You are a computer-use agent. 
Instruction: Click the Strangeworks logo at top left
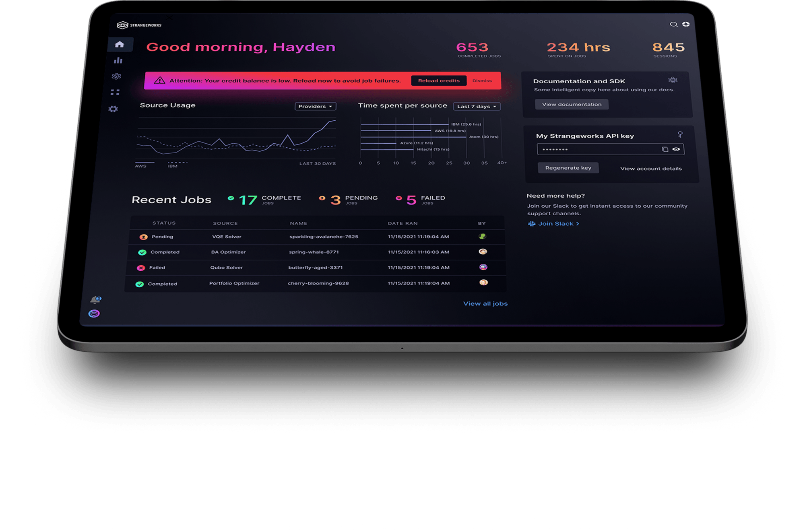pos(139,25)
